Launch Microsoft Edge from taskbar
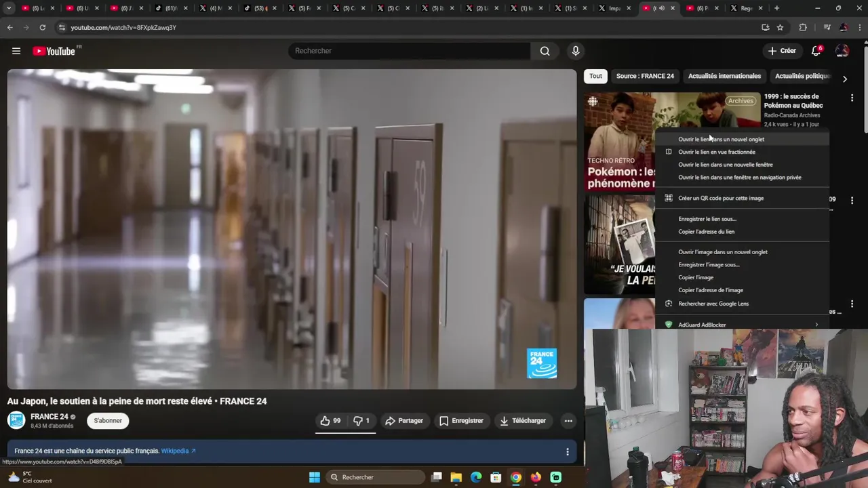The height and width of the screenshot is (488, 868). [x=476, y=477]
